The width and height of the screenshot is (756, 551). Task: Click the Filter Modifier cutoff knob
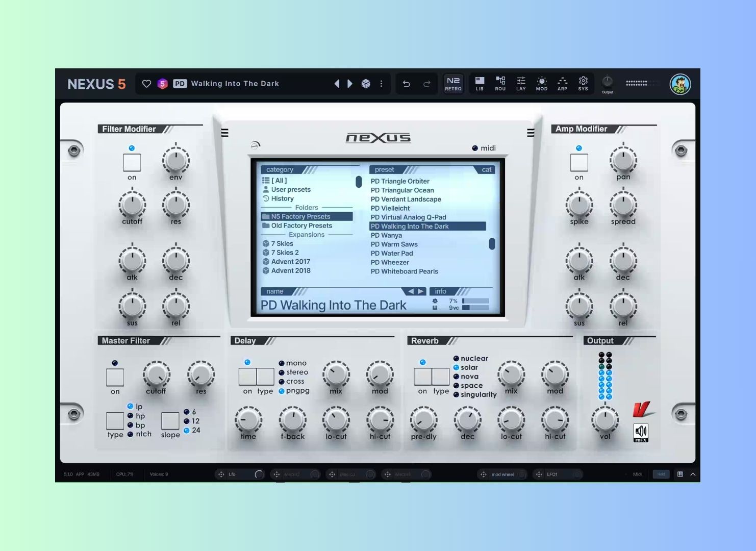coord(132,205)
